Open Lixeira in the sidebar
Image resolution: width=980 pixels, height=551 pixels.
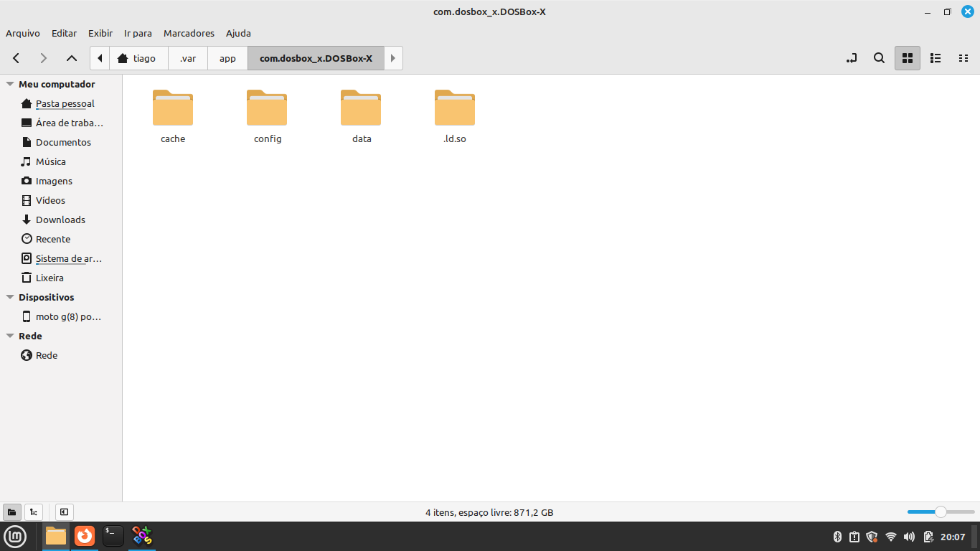point(50,278)
